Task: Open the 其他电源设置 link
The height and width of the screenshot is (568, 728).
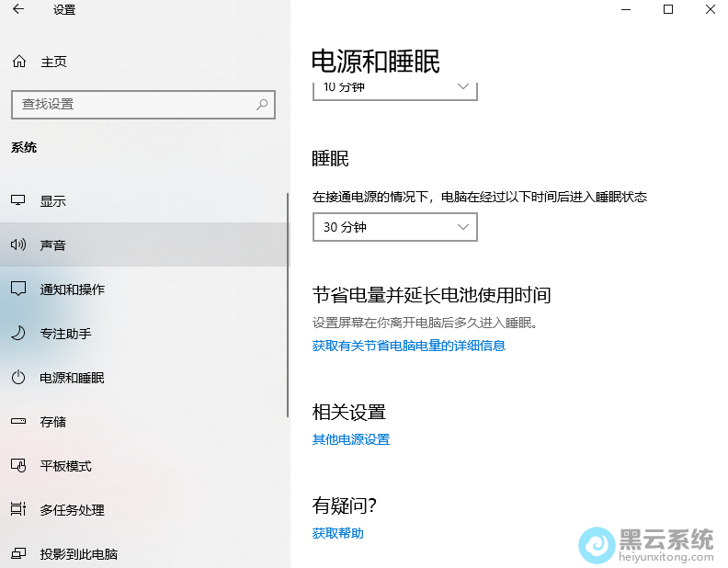Action: coord(350,439)
